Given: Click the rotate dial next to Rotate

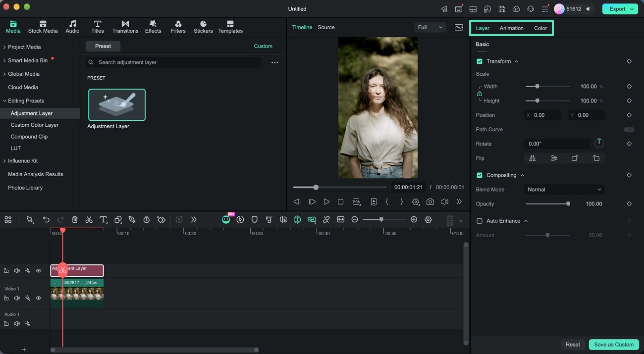Looking at the screenshot, I should tap(599, 144).
